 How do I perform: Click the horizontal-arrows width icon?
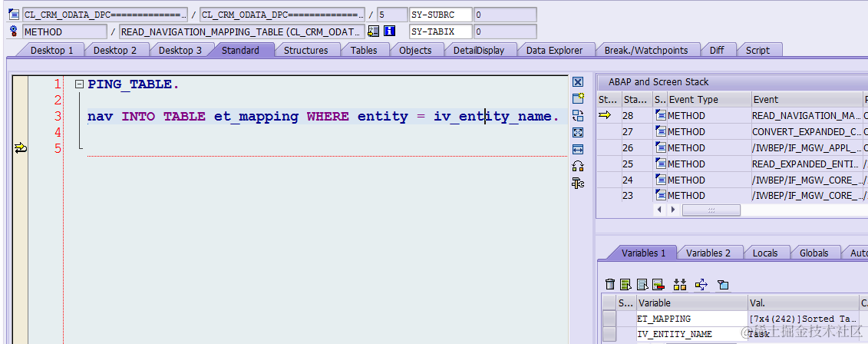(578, 149)
